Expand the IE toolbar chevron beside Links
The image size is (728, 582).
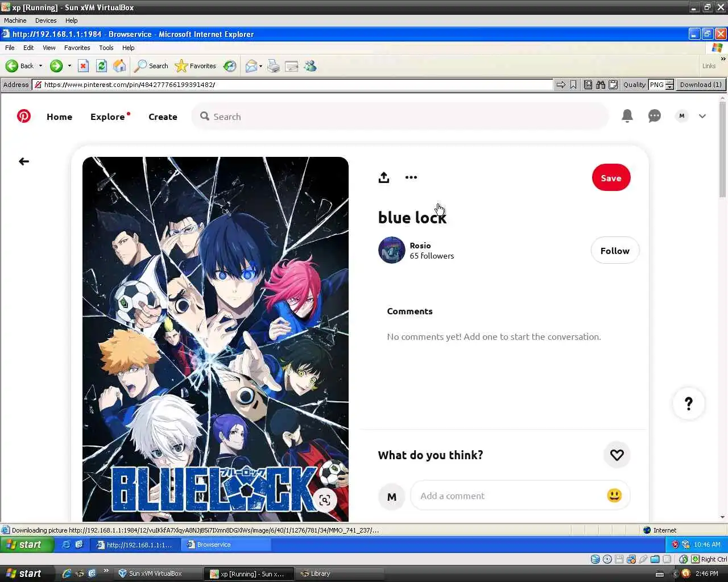pos(723,59)
